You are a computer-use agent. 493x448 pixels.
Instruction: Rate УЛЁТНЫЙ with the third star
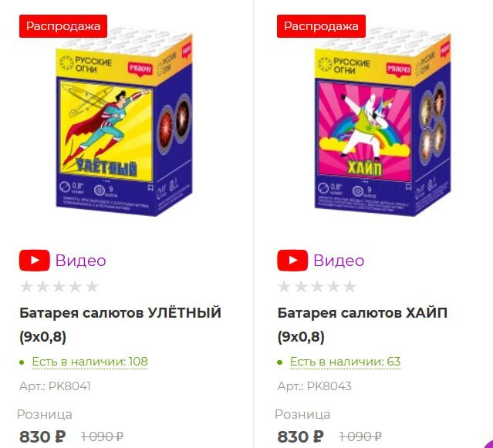click(x=59, y=287)
